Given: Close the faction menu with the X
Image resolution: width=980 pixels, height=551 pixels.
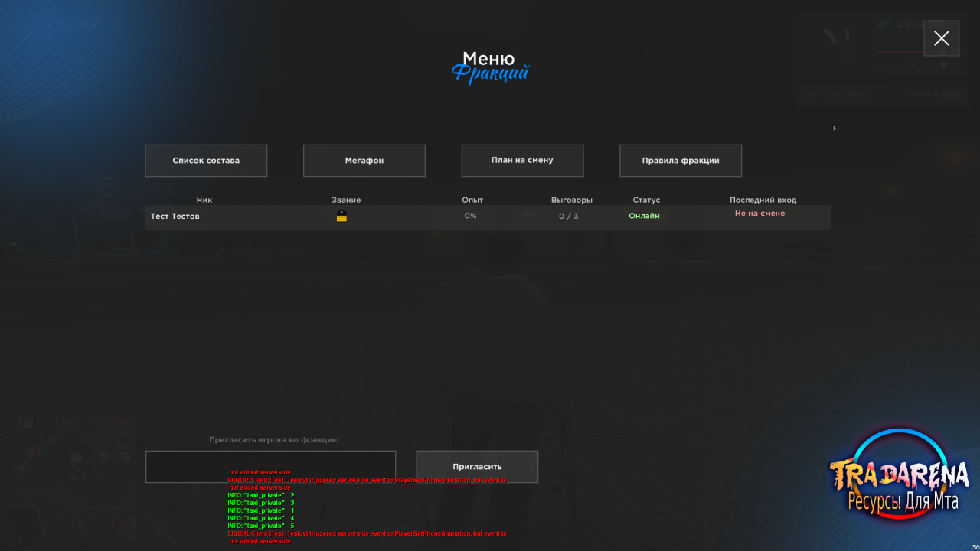Looking at the screenshot, I should [x=942, y=38].
